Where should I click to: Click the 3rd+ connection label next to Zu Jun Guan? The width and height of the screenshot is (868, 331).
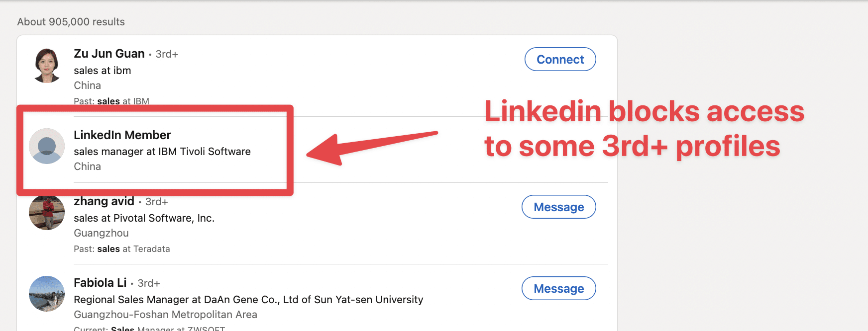[166, 54]
